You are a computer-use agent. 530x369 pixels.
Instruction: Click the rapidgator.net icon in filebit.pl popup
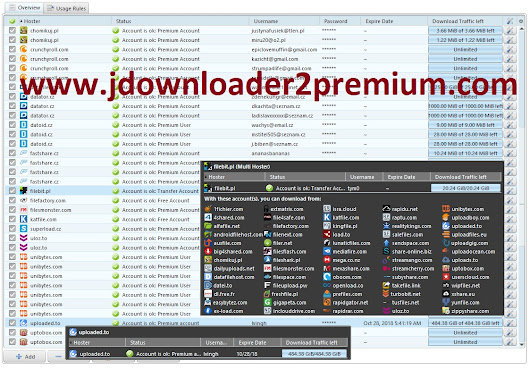click(327, 302)
